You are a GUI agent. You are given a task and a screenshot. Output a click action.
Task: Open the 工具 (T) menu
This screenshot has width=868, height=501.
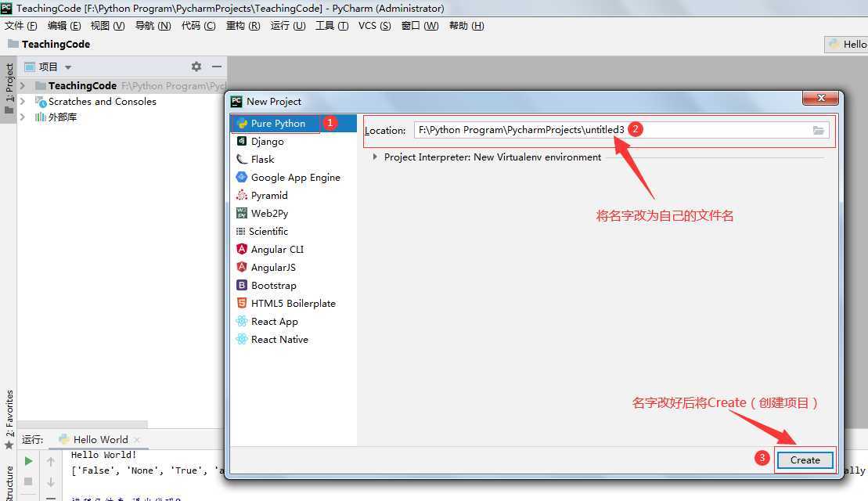point(332,26)
